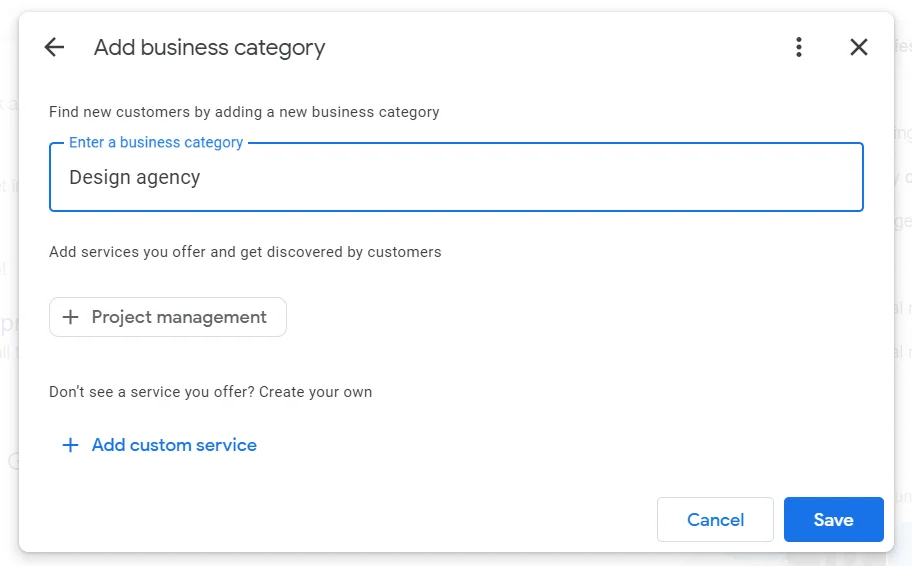The height and width of the screenshot is (566, 912).
Task: Click the plus icon beside Add custom service
Action: (70, 445)
